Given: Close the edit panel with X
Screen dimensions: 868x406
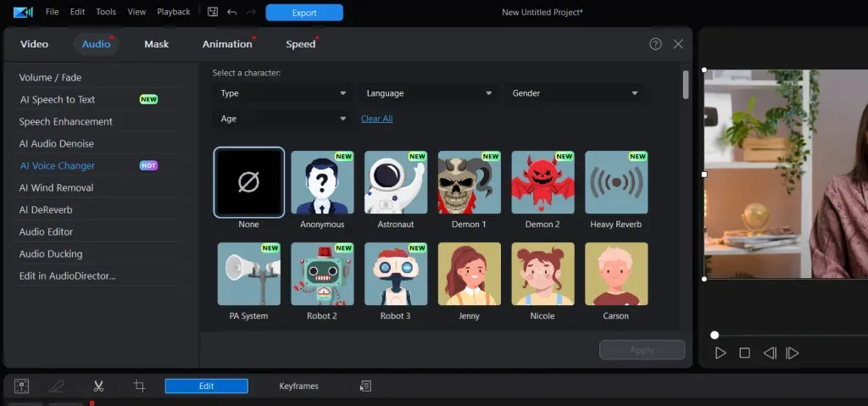Looking at the screenshot, I should (x=678, y=44).
